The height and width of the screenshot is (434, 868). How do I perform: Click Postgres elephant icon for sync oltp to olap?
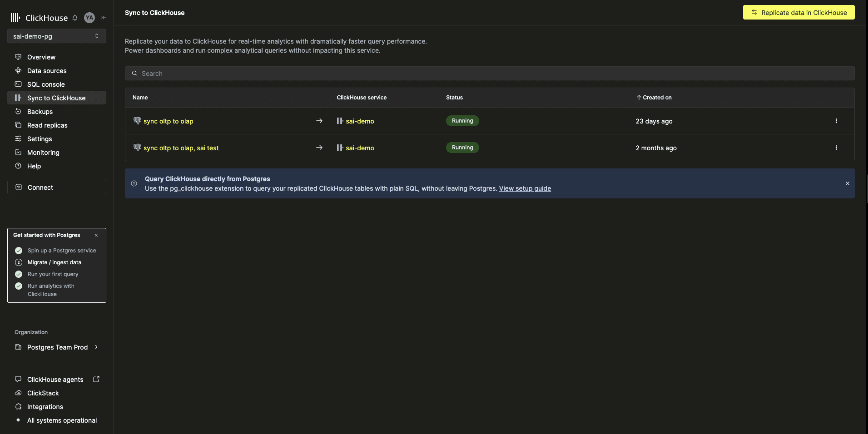point(137,121)
